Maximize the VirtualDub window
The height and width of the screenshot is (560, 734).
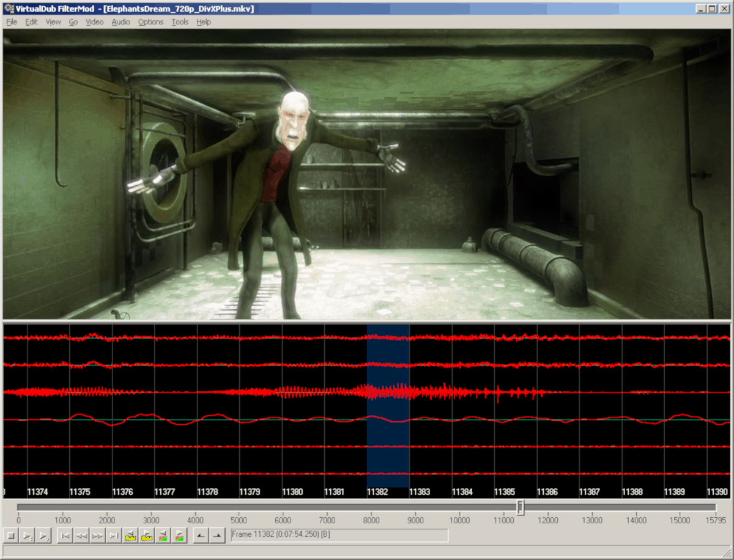712,8
